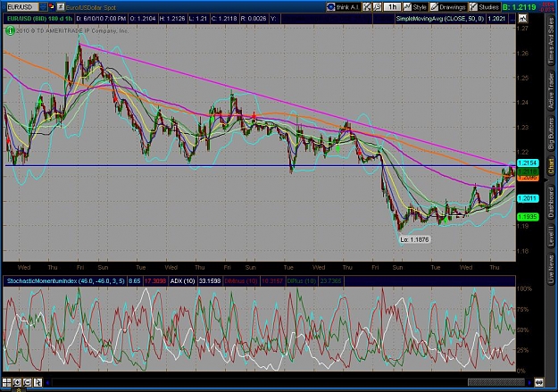Click the Lo: 1.1876 low label

point(414,239)
